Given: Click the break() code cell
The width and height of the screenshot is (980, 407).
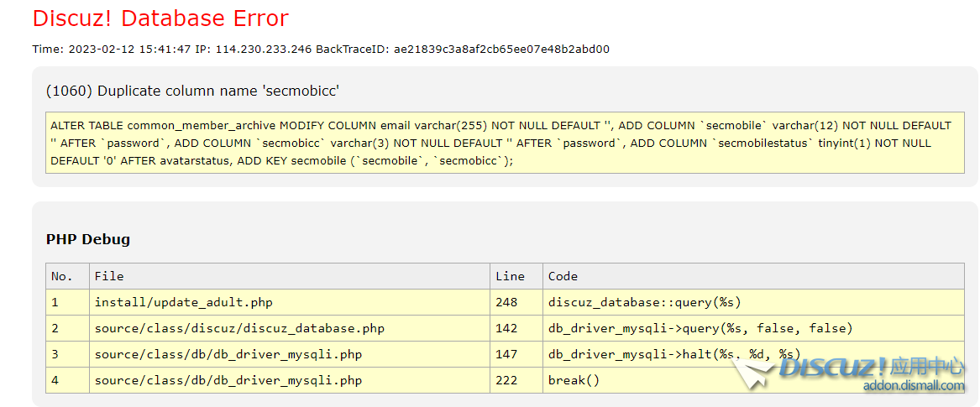Looking at the screenshot, I should click(574, 380).
